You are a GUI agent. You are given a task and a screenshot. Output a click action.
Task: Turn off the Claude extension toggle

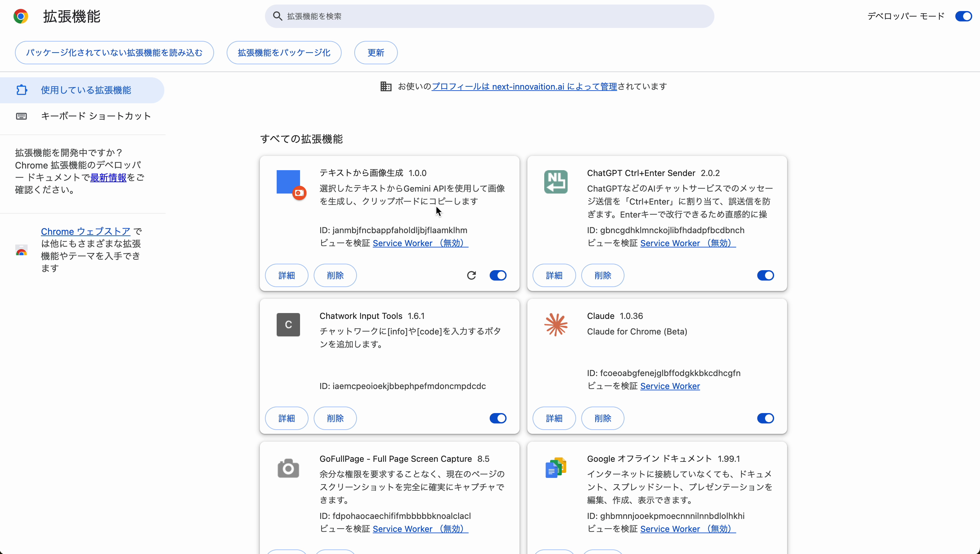pos(765,418)
